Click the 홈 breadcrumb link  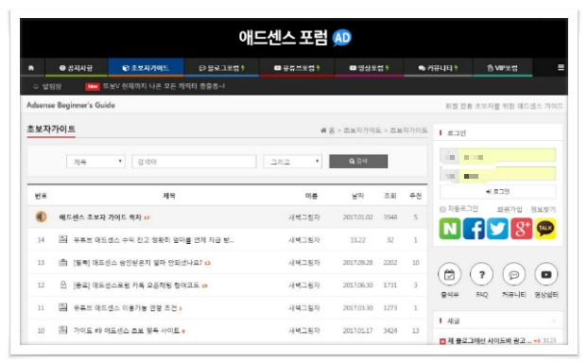tap(332, 130)
